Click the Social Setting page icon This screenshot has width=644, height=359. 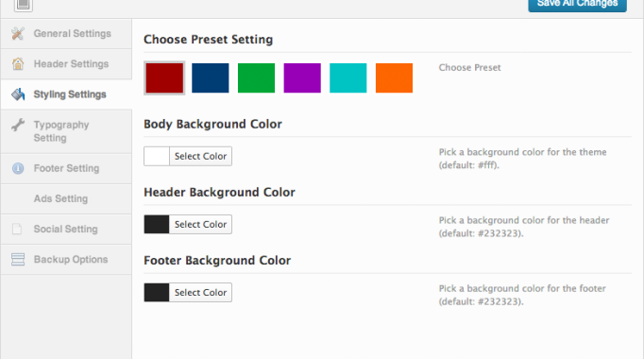[x=17, y=229]
